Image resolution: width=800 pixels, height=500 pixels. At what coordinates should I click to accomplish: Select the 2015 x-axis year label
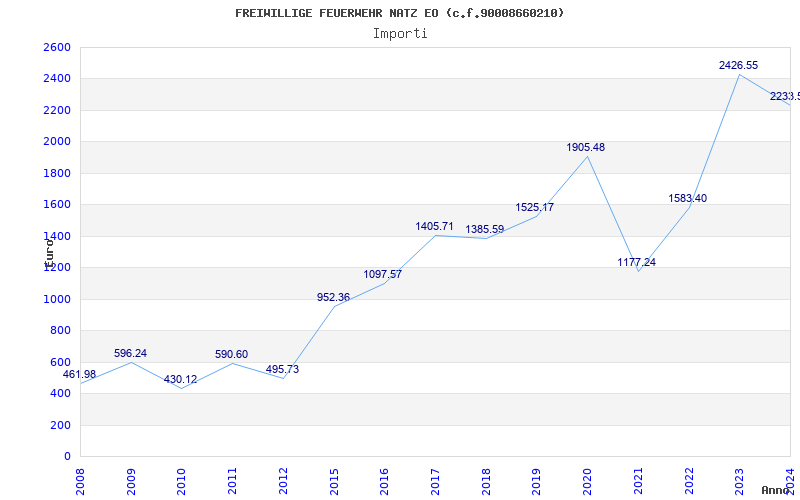333,479
